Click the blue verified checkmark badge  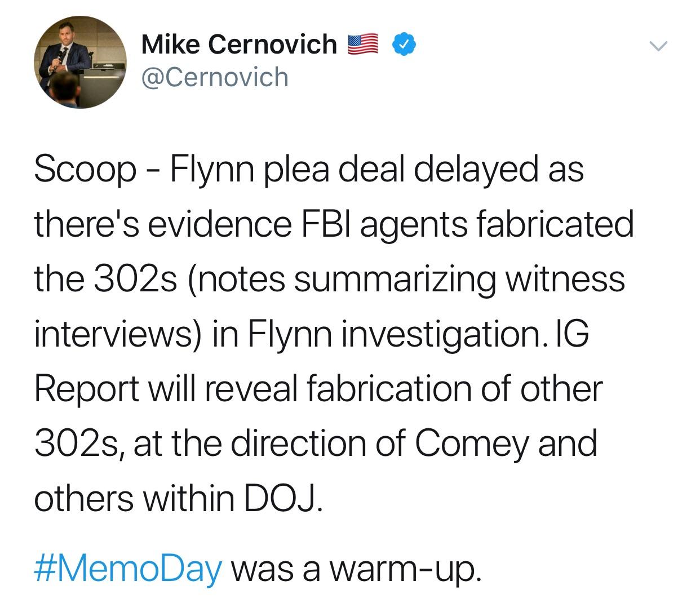404,45
